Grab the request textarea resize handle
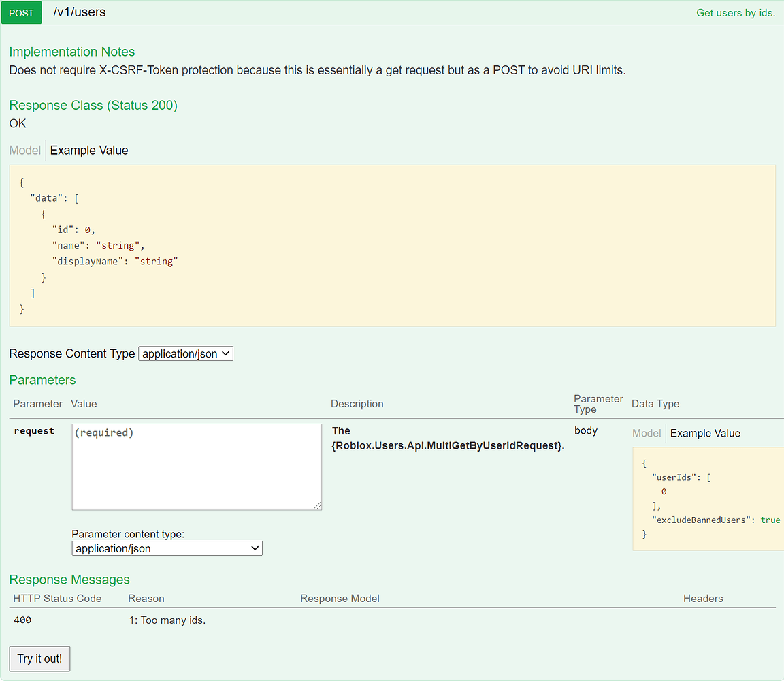The width and height of the screenshot is (784, 681). point(318,506)
